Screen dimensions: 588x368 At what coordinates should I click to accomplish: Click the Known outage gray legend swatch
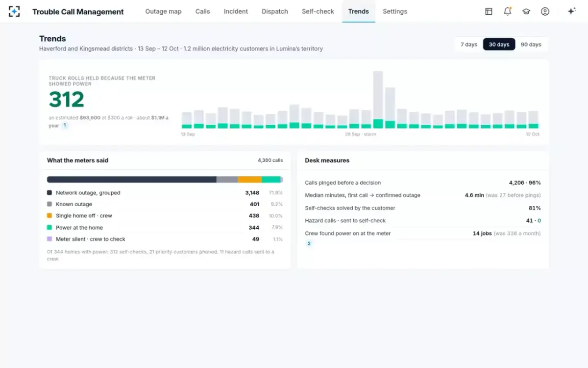[x=49, y=204]
